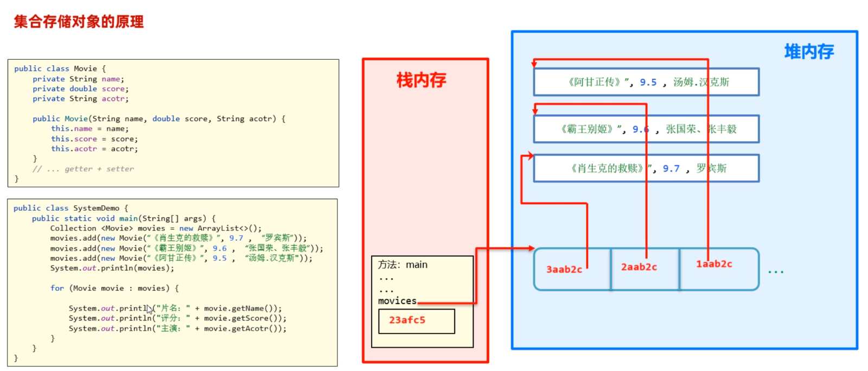Image resolution: width=868 pixels, height=371 pixels.
Task: Click the movie.getAcotr() println line
Action: [177, 329]
